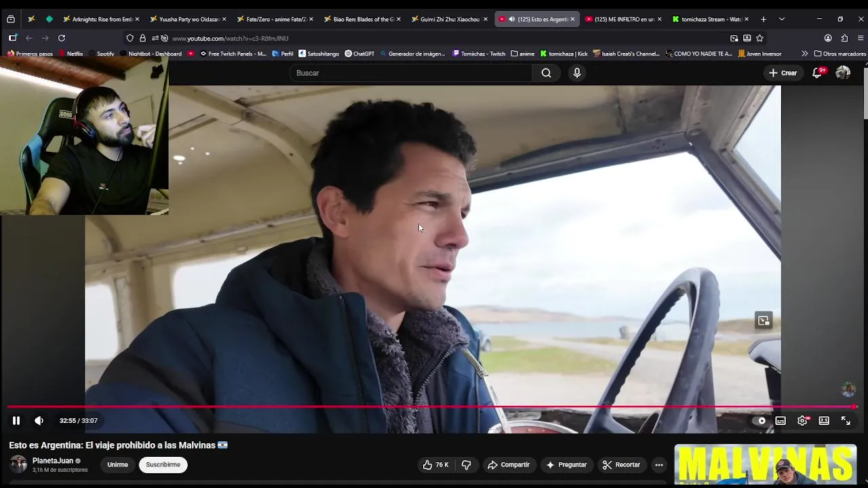Expand the hidden bookmarks chevron
This screenshot has height=488, width=868.
pos(805,54)
